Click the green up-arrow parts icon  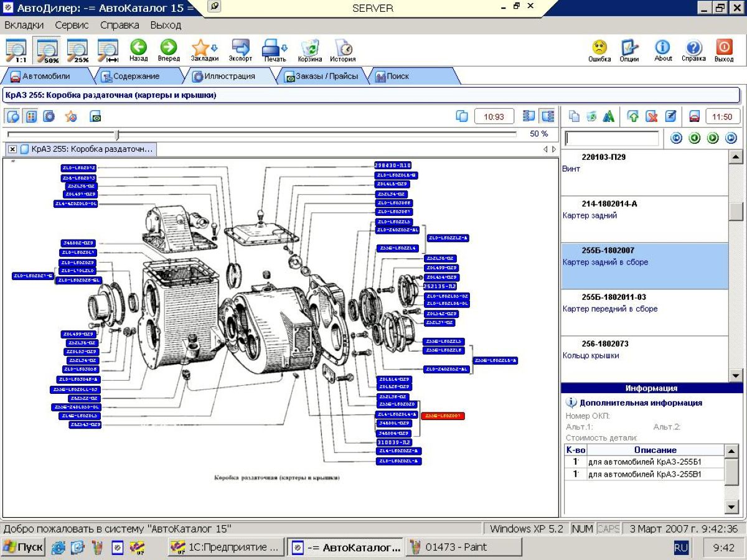coord(633,116)
